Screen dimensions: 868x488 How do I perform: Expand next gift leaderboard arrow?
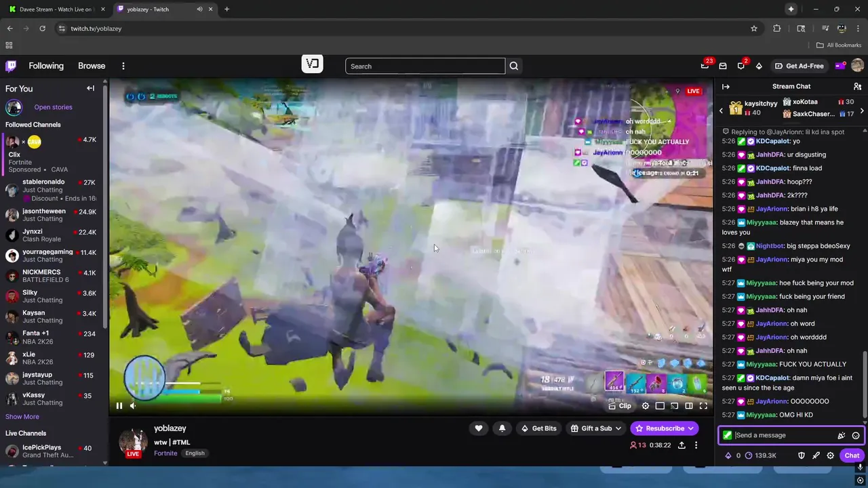point(862,110)
